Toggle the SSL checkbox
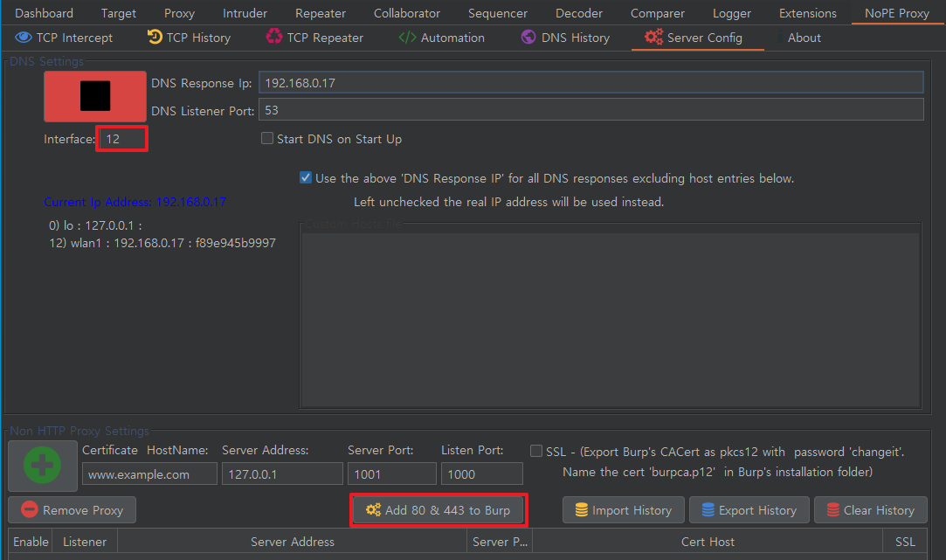 535,451
